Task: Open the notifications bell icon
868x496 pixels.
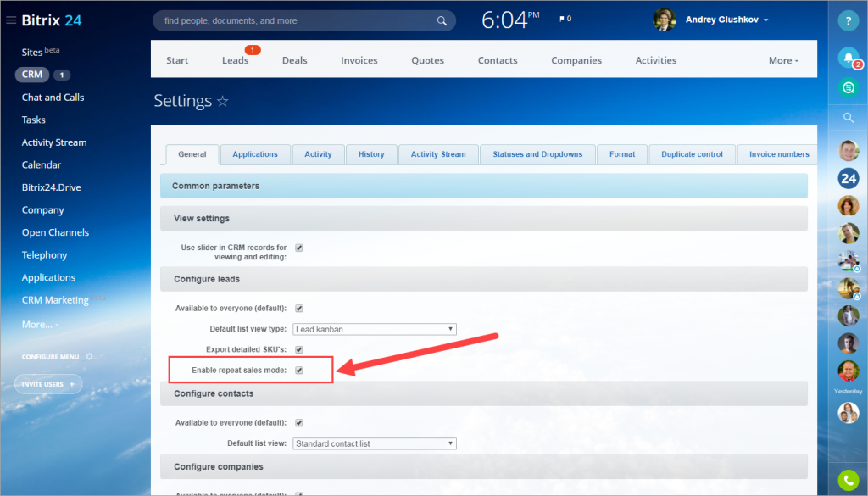Action: tap(848, 57)
